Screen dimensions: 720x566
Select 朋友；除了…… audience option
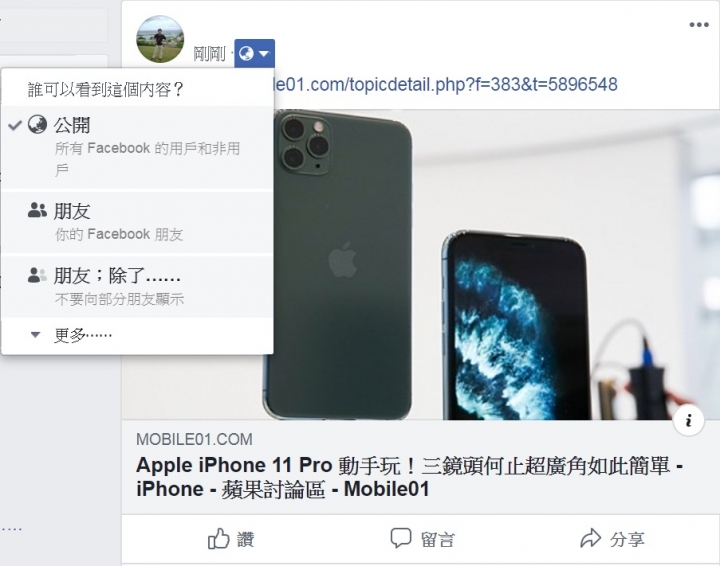click(137, 286)
